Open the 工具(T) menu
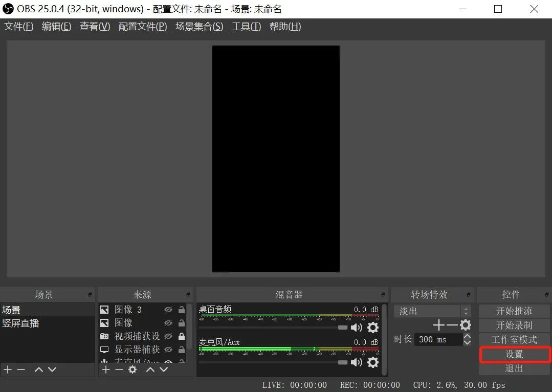The image size is (552, 392). tap(246, 27)
